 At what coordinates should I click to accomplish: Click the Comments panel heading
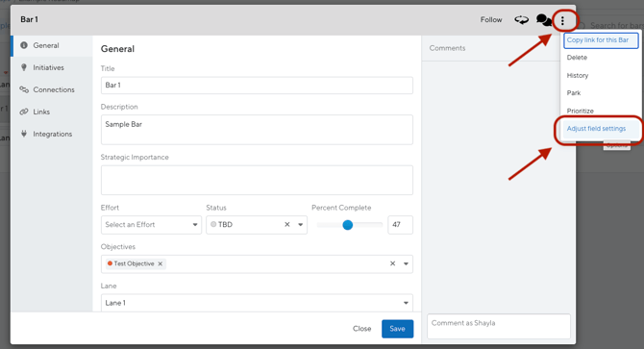(x=447, y=48)
